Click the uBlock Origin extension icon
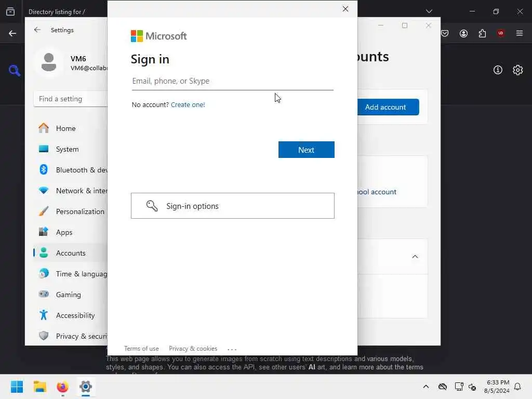 coord(501,33)
